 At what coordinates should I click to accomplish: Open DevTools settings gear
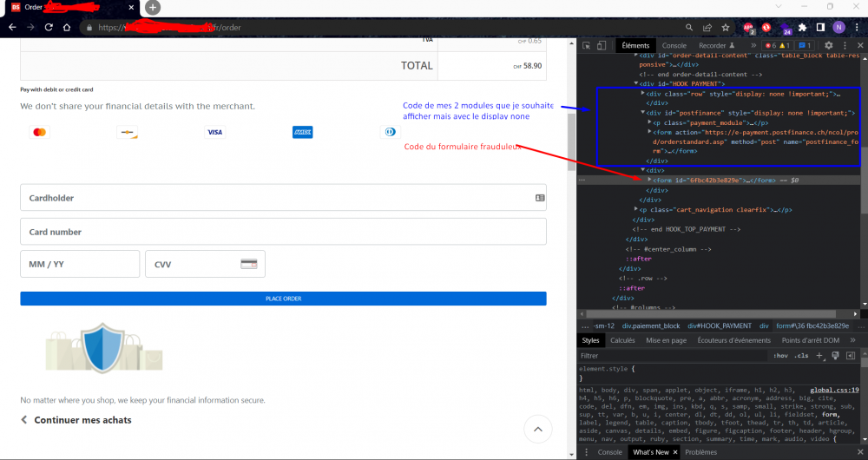pyautogui.click(x=829, y=45)
